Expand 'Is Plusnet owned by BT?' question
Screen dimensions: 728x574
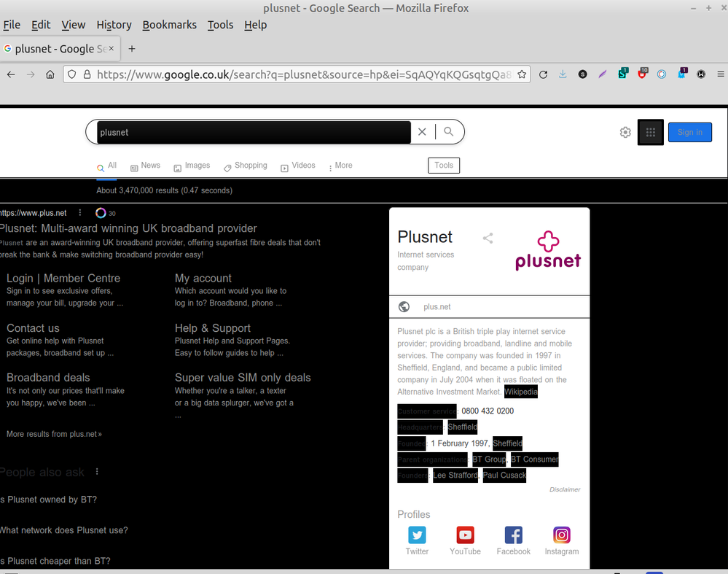[50, 500]
